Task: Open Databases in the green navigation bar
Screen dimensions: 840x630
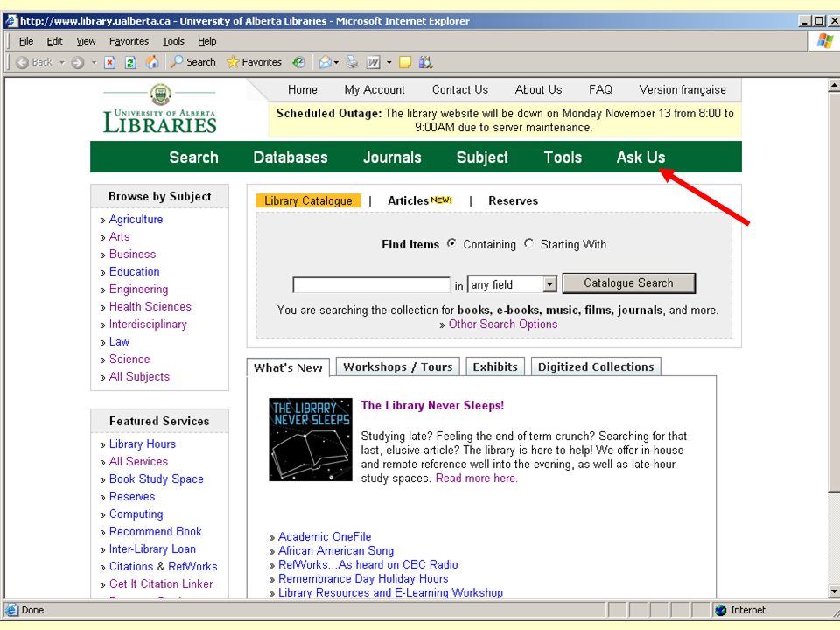Action: (290, 157)
